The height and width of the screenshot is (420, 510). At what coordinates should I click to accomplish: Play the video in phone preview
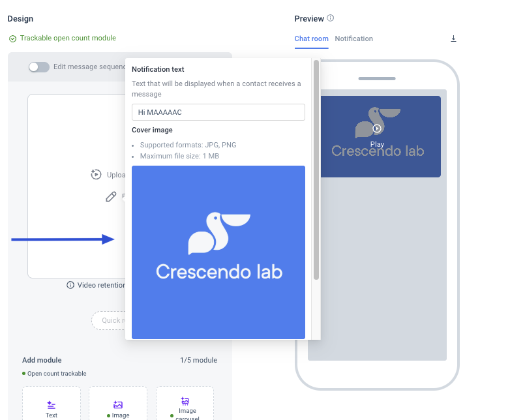coord(377,128)
